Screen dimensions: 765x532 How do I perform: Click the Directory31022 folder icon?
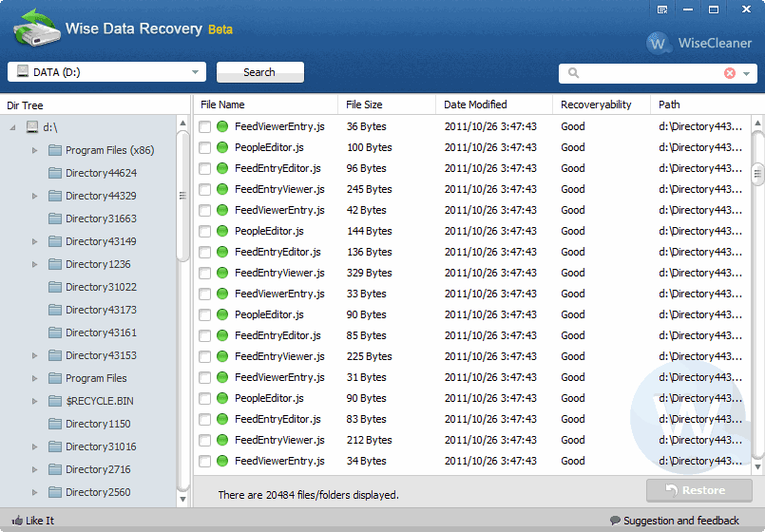coord(55,287)
